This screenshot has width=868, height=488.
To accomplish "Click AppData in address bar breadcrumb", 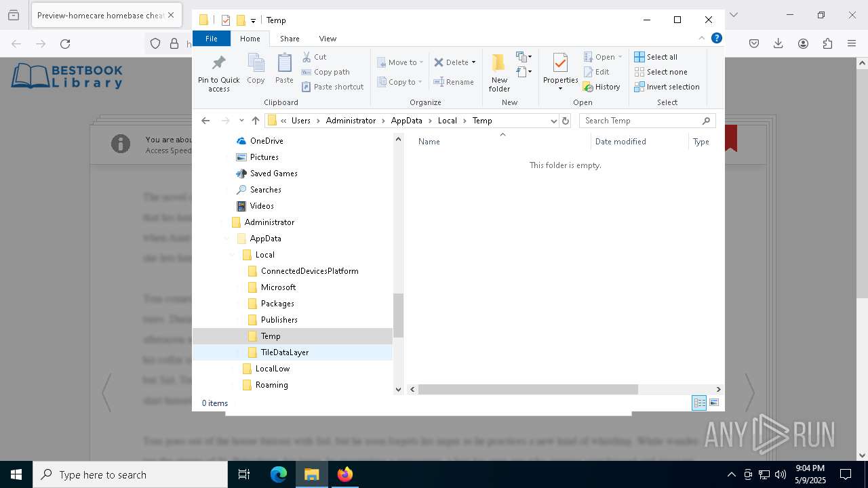I will click(406, 121).
